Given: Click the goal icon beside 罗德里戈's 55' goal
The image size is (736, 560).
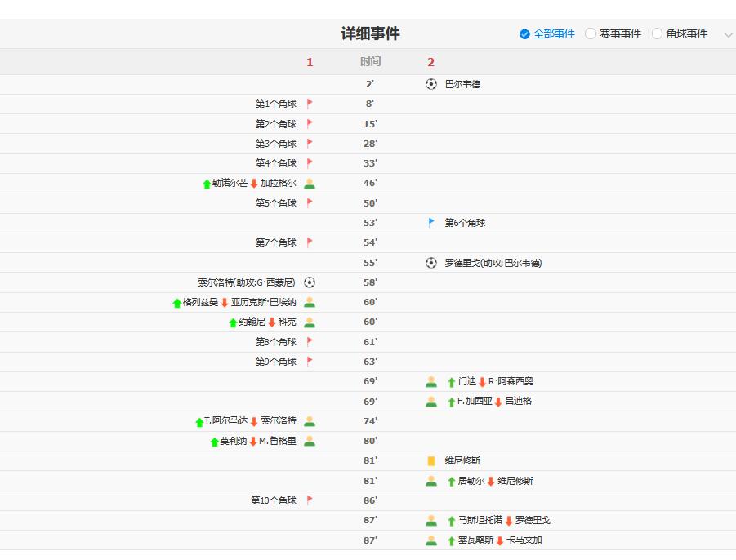Looking at the screenshot, I should (431, 262).
